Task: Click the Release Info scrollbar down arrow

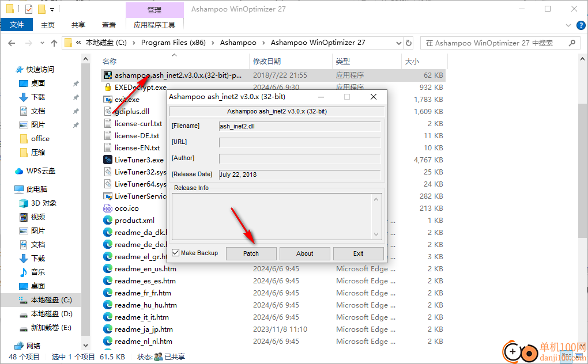Action: coord(376,234)
